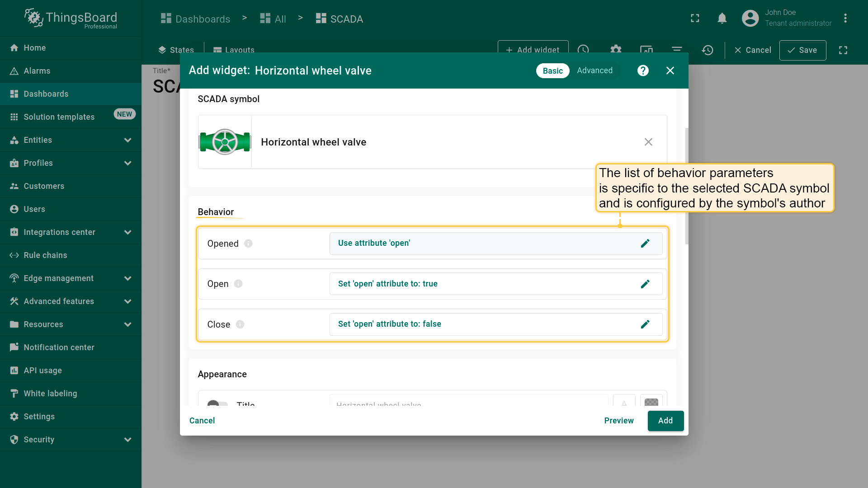
Task: Click info icon next to Opened
Action: click(248, 244)
